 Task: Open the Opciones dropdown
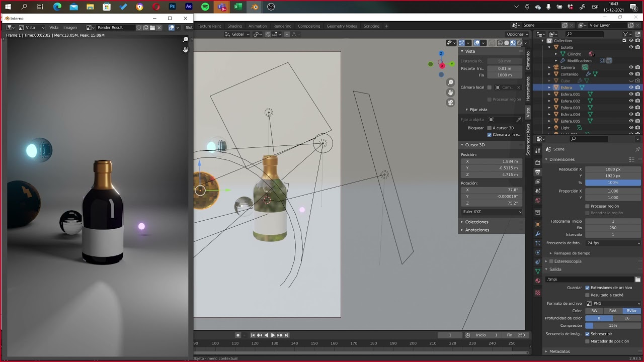[517, 34]
